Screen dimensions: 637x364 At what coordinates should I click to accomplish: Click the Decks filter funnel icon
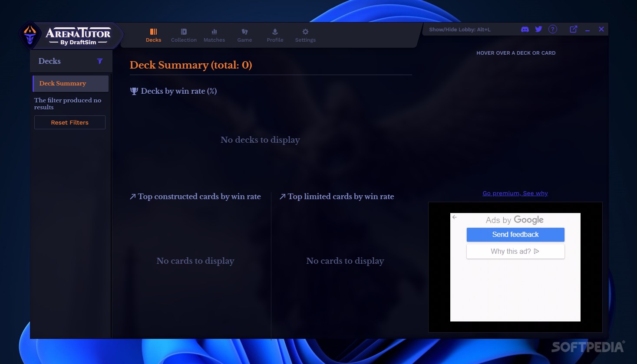[100, 61]
